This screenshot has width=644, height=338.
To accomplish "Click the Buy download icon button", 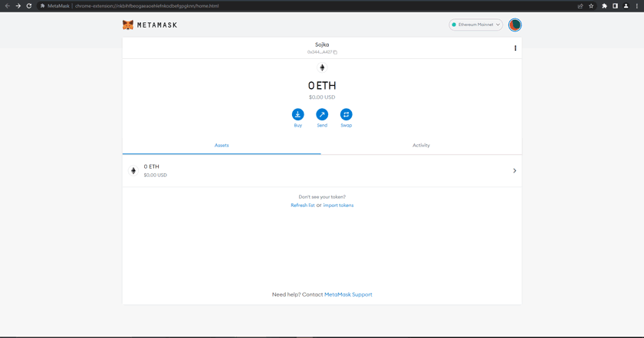I will 297,114.
